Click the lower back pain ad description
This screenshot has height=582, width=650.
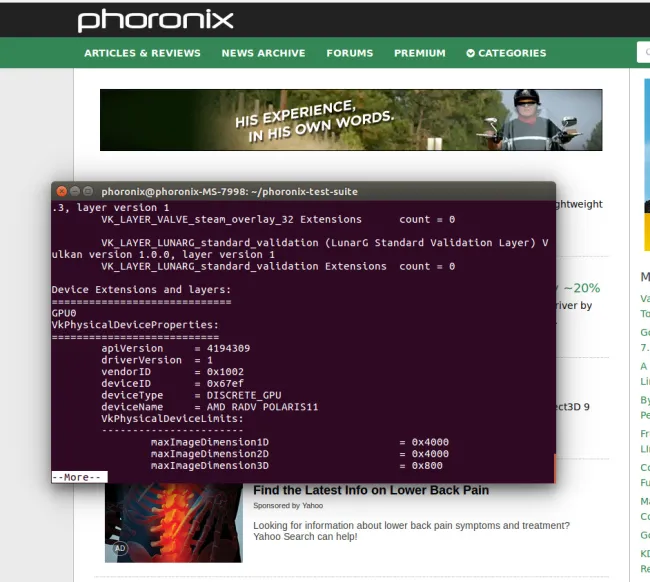(x=410, y=531)
